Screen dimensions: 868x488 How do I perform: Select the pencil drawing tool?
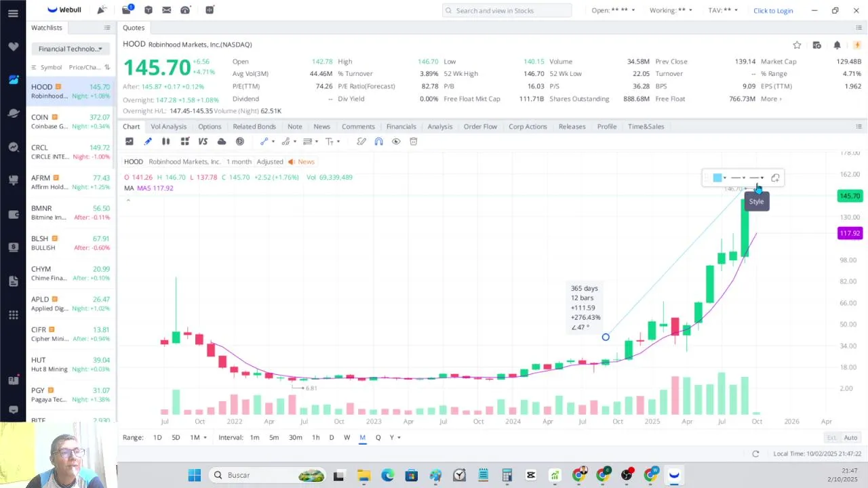(148, 141)
